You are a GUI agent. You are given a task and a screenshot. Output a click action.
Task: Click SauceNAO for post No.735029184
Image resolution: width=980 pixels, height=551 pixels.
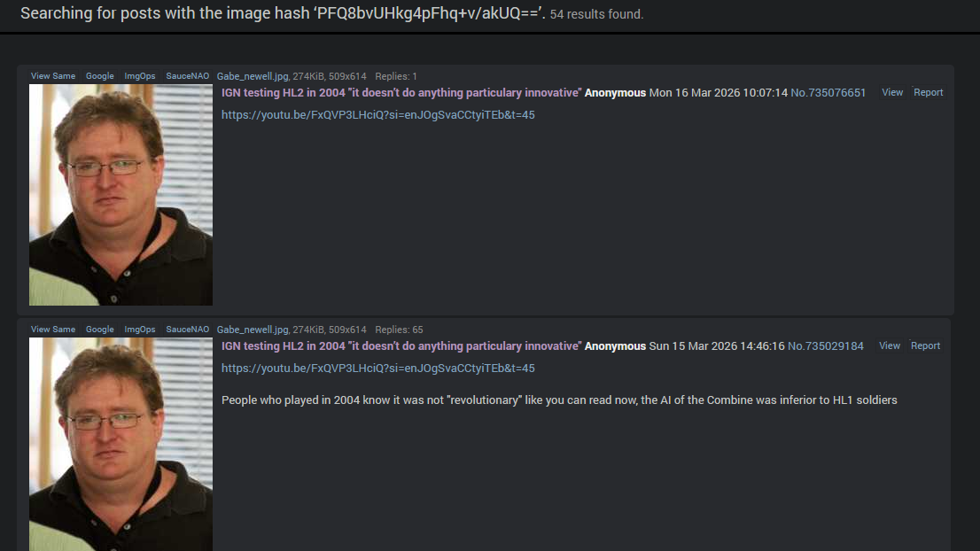(188, 330)
